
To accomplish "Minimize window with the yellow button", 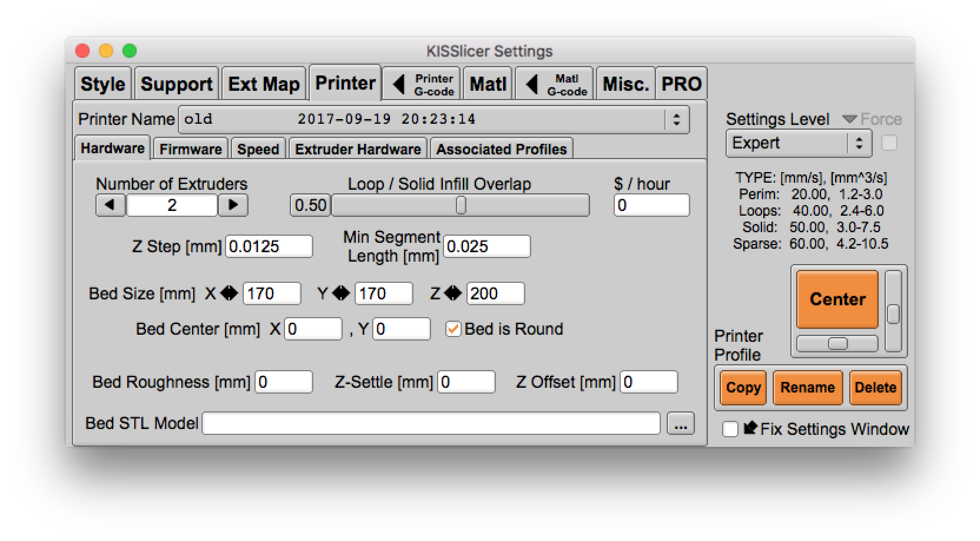I will [x=106, y=51].
